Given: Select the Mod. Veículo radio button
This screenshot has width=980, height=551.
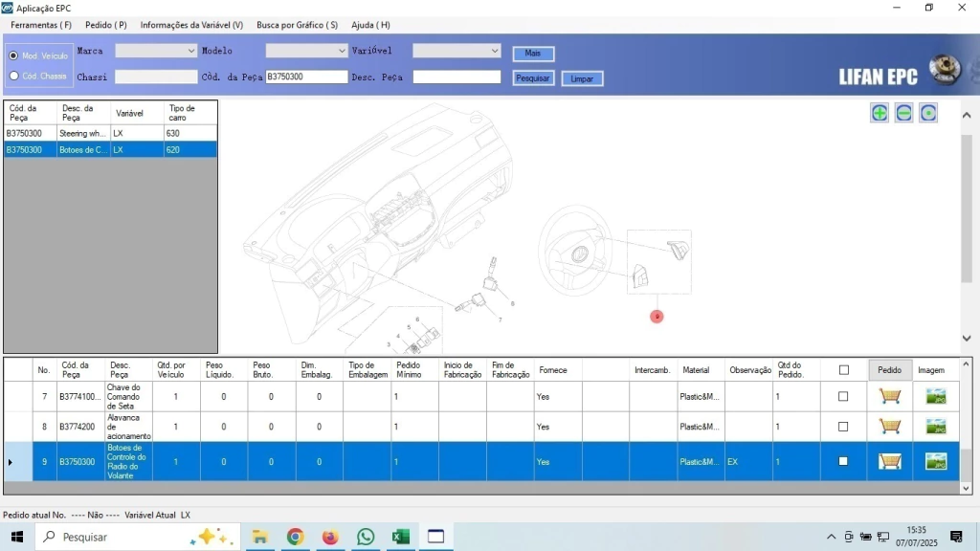Looking at the screenshot, I should (13, 55).
